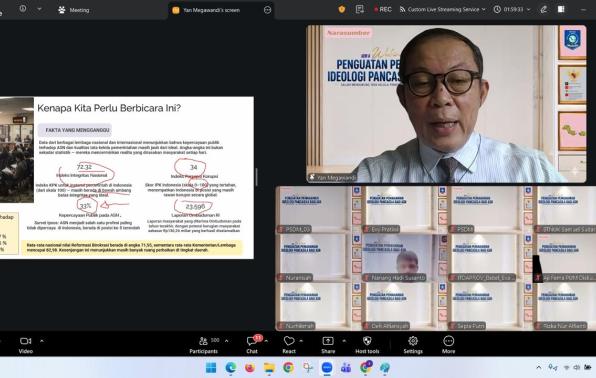Open Snipping Tool from taskbar
The image size is (596, 378).
[308, 368]
